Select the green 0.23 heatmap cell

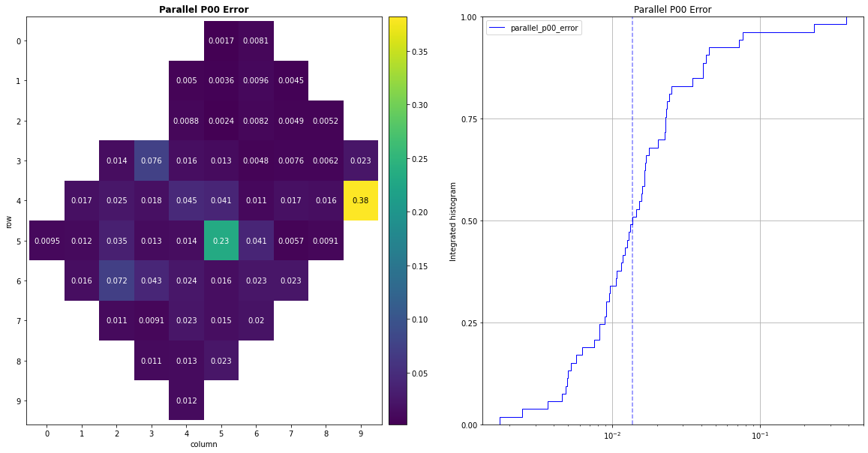pyautogui.click(x=221, y=241)
